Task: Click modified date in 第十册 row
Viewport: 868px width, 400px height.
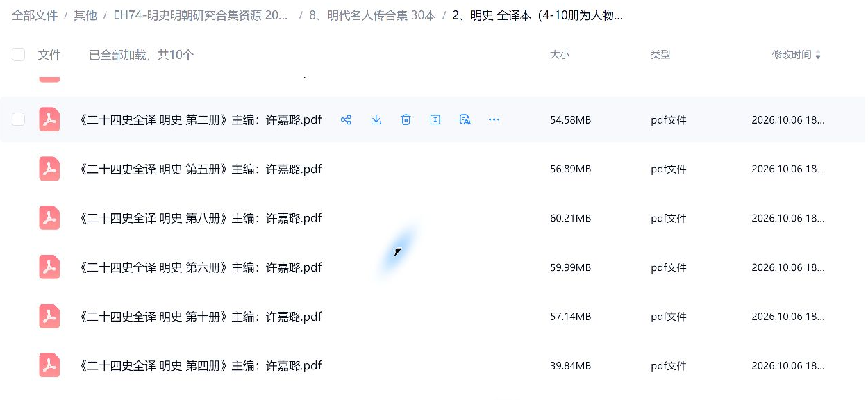Action: [x=788, y=317]
